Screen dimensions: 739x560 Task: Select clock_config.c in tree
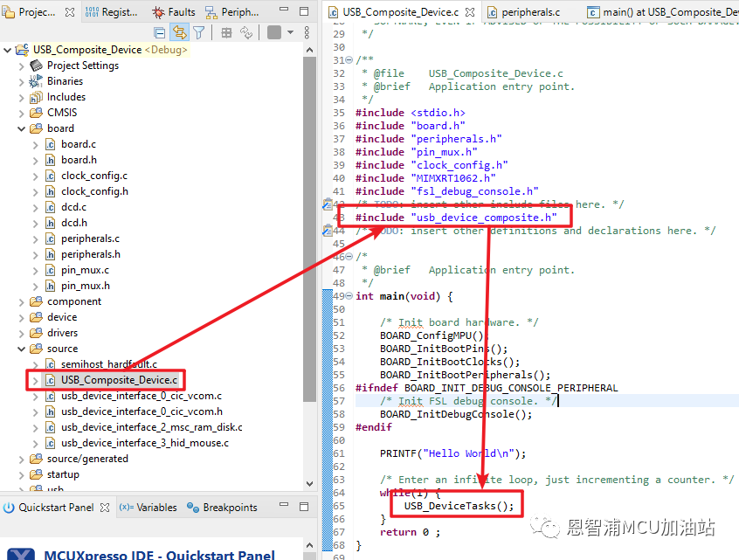94,176
